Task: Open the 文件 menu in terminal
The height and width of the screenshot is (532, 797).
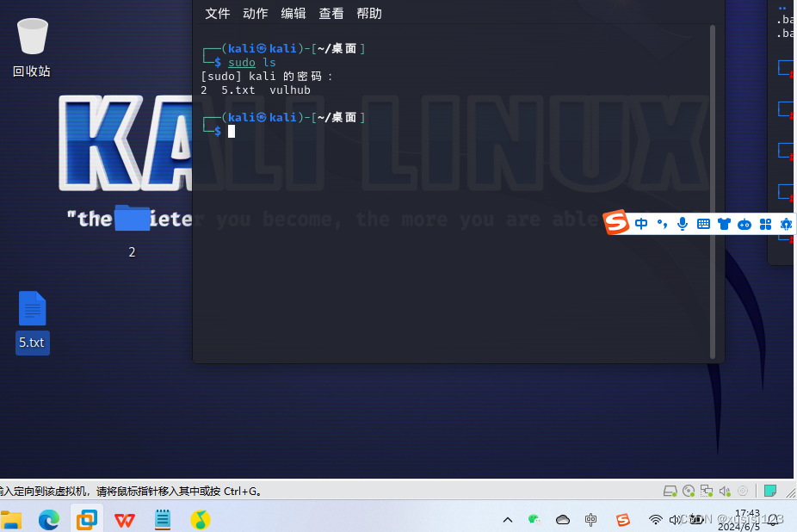Action: pyautogui.click(x=218, y=14)
